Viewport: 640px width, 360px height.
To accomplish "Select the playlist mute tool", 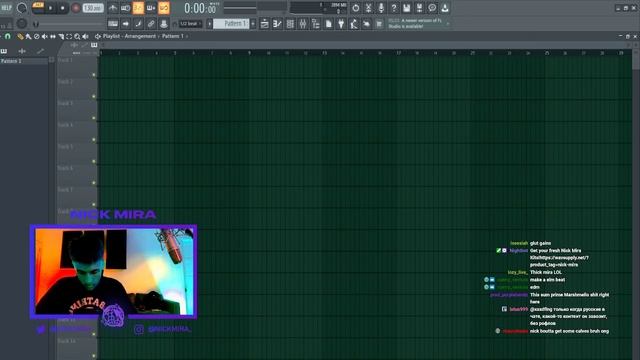I will 44,36.
